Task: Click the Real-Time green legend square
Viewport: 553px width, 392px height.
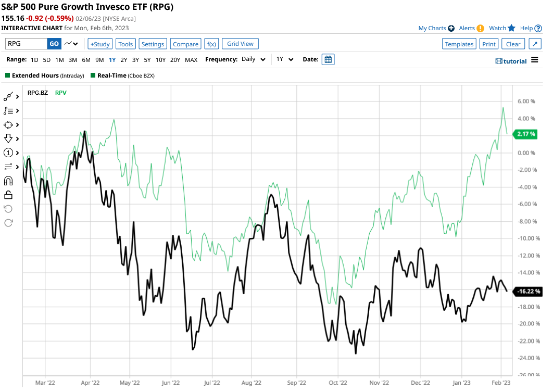Action: (x=93, y=75)
